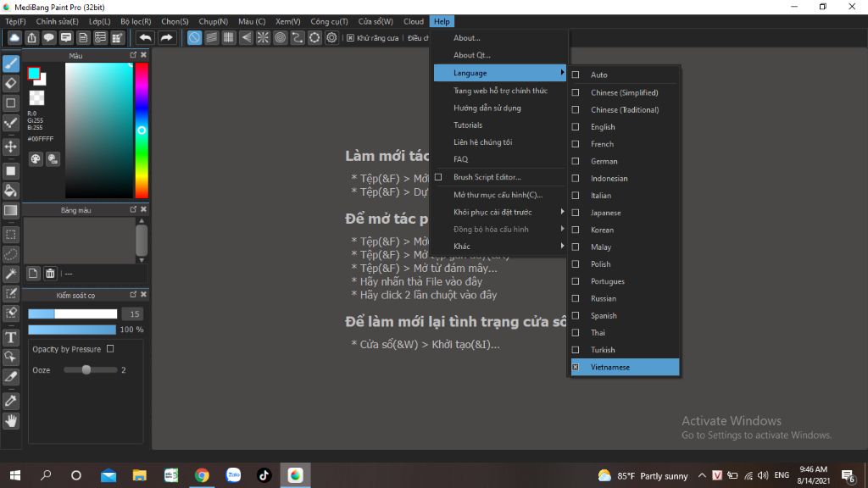Select the Magic Wand tool
The height and width of the screenshot is (488, 868).
pyautogui.click(x=10, y=274)
